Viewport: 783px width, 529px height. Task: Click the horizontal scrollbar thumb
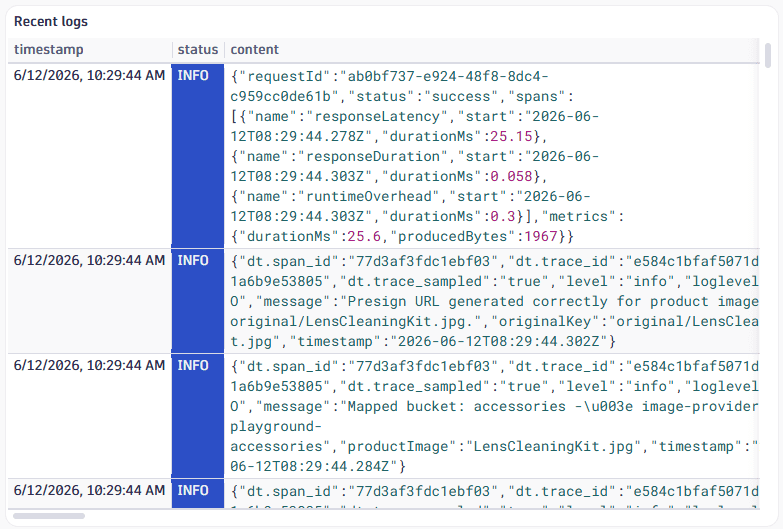pos(49,516)
